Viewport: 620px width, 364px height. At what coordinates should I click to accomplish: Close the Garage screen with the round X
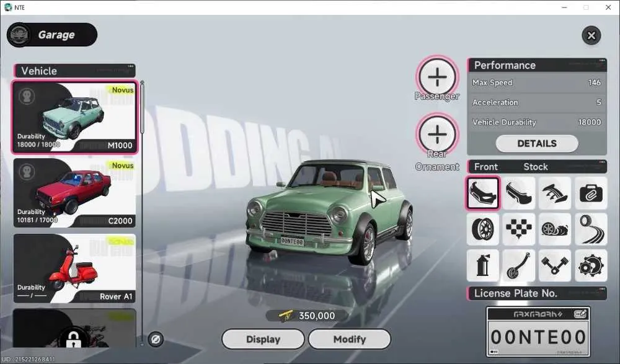[591, 35]
